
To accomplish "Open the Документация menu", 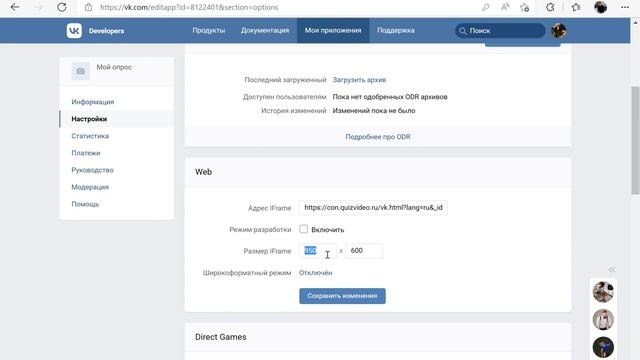I will (x=265, y=31).
